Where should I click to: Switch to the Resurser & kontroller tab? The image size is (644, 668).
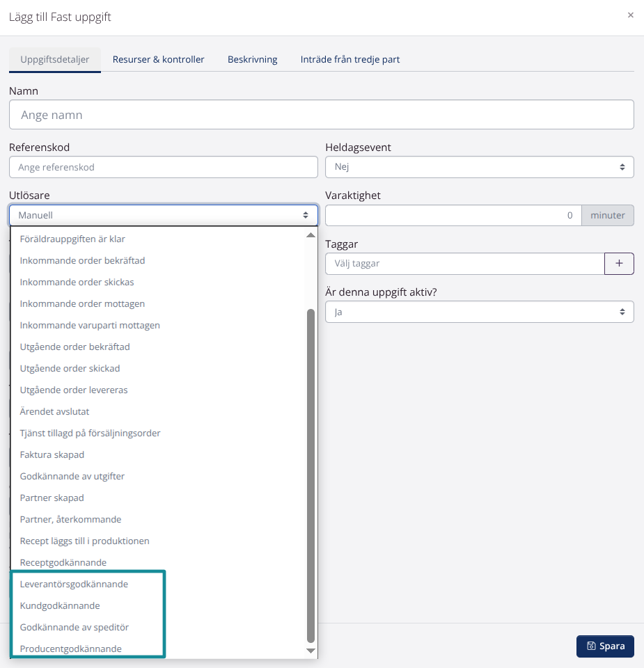click(159, 60)
